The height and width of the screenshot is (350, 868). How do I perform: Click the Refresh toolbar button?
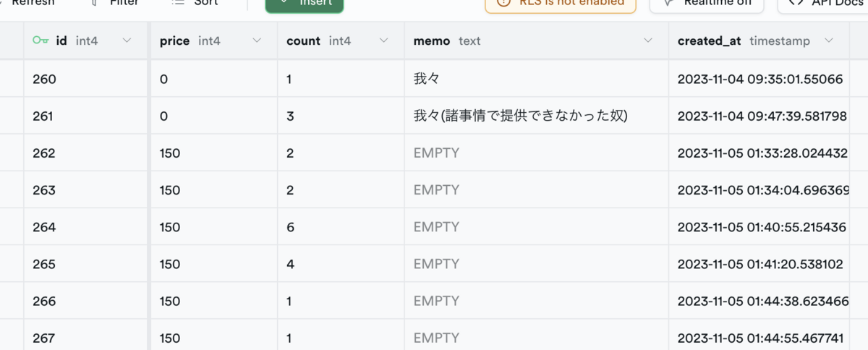click(x=33, y=3)
